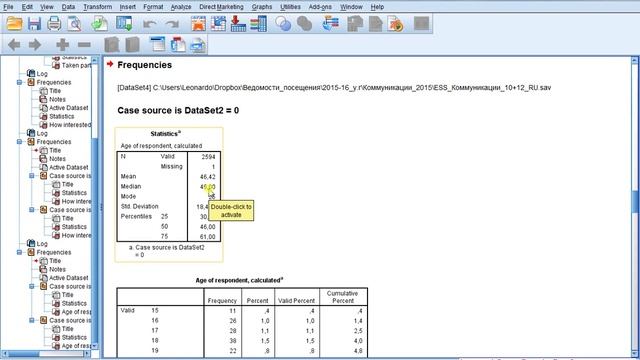Click 'Std. Deviation' row label
Image resolution: width=640 pixels, height=360 pixels.
pos(140,207)
